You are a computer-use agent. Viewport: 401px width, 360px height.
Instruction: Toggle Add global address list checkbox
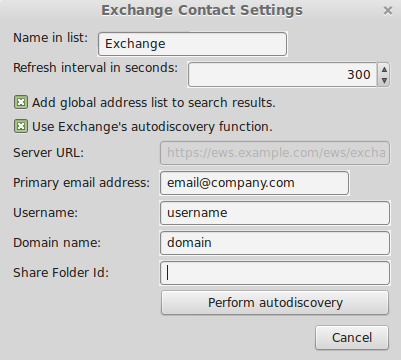click(21, 102)
